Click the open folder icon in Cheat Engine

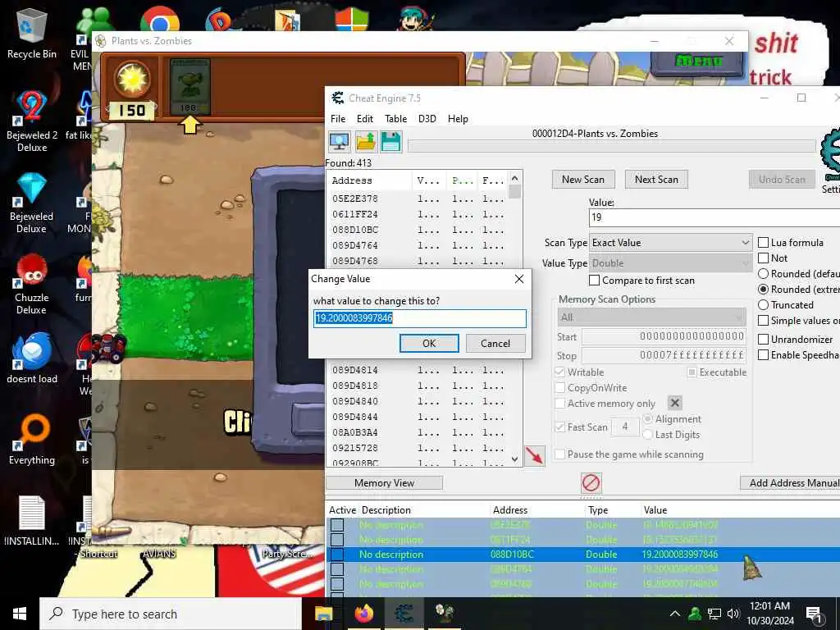click(x=366, y=142)
